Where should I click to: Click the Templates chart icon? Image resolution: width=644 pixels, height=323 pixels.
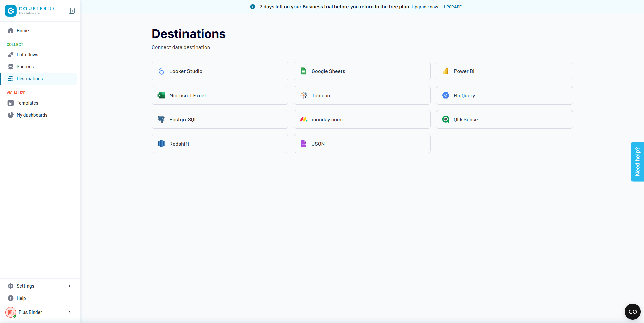[11, 103]
